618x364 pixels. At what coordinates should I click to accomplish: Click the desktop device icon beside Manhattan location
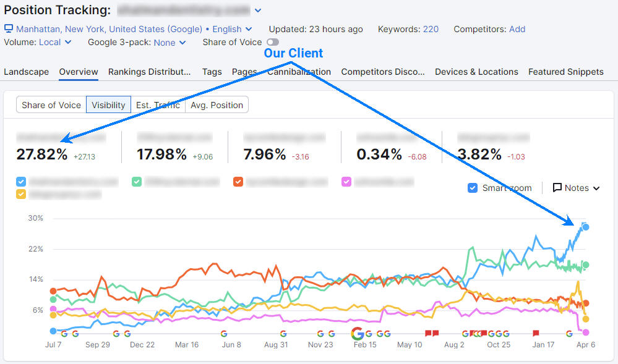click(x=8, y=28)
